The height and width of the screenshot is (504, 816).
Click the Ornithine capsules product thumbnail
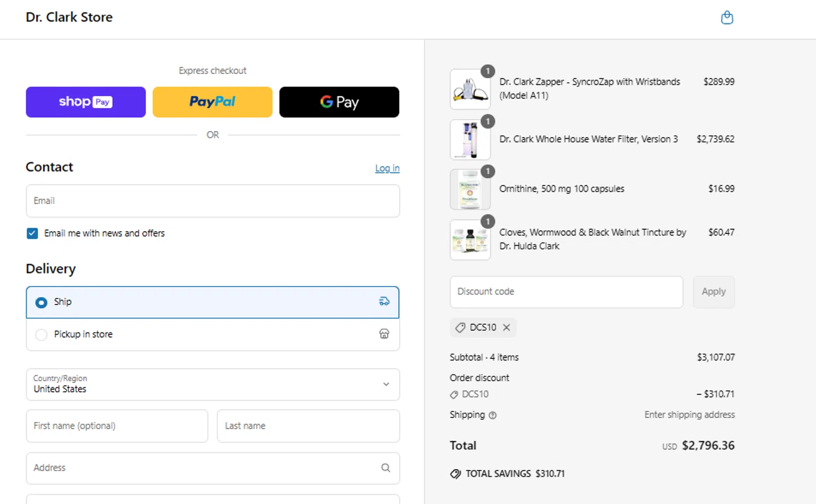[471, 189]
